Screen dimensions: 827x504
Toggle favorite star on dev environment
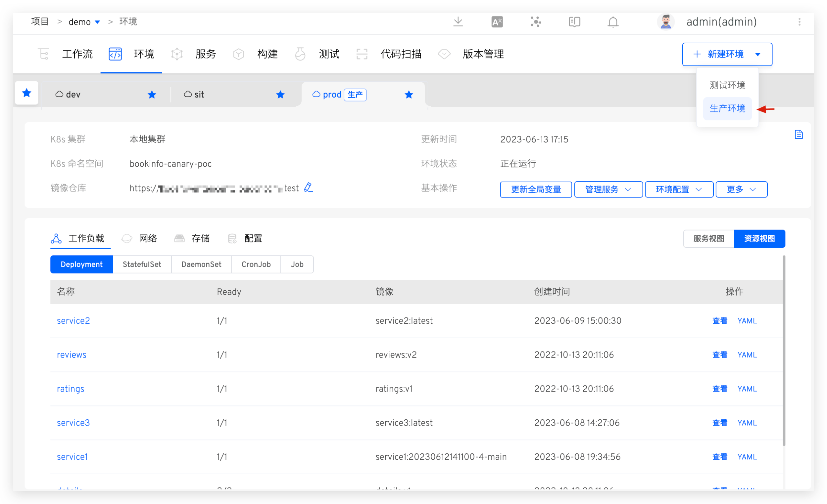[152, 95]
